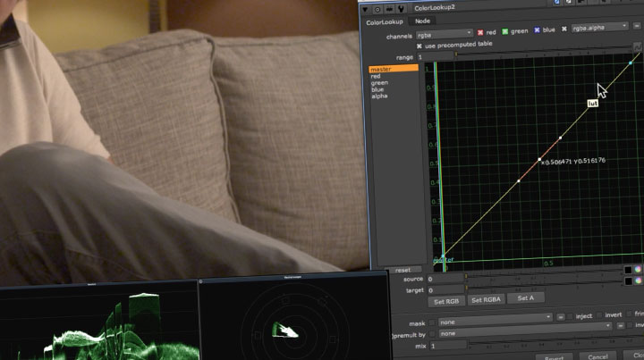
Task: Toggle use precomputed table checkbox
Action: coord(419,46)
